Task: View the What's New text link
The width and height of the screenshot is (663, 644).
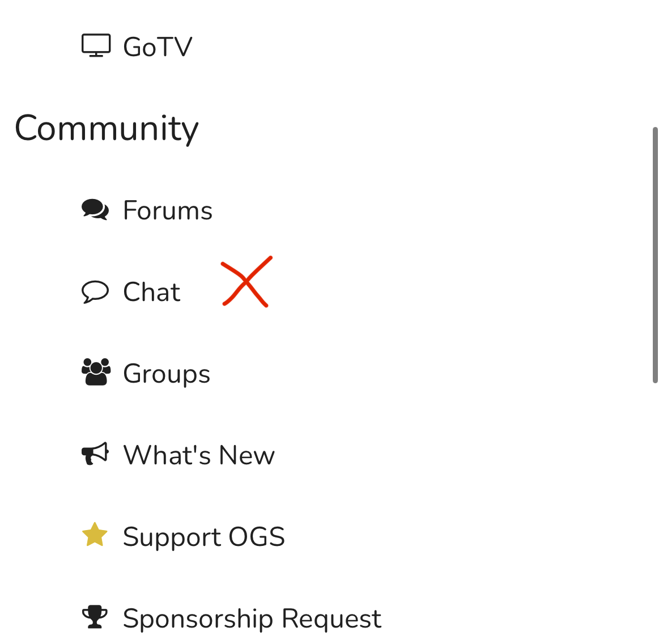Action: click(199, 455)
